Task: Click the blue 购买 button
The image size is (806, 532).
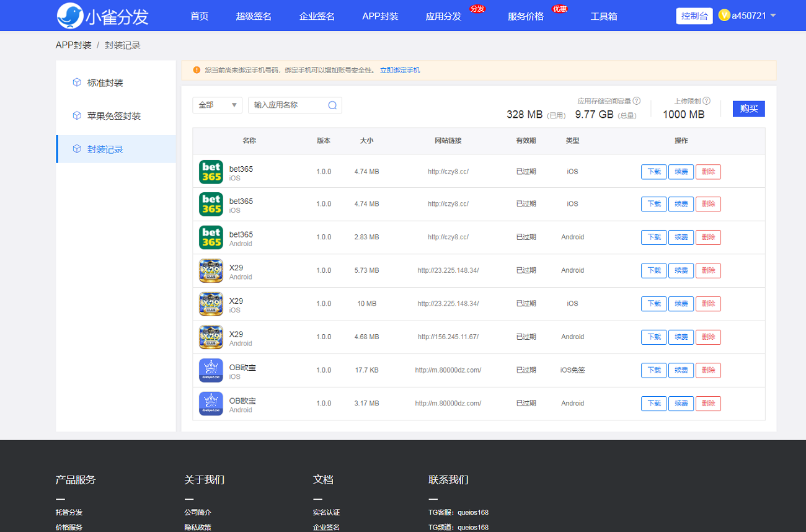Action: tap(748, 109)
